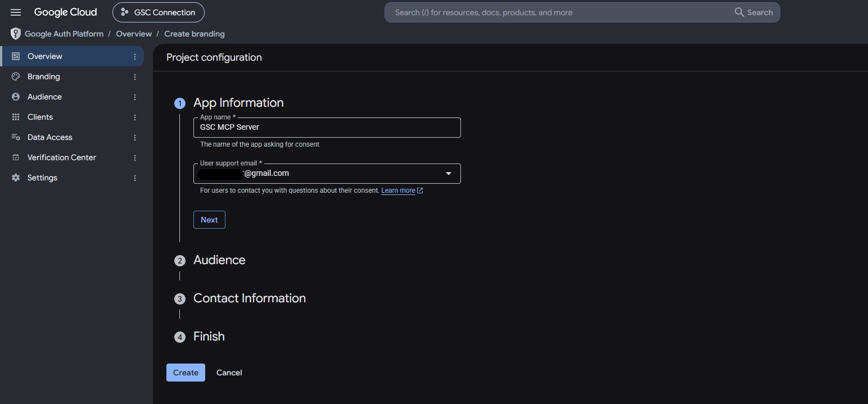The image size is (868, 404).
Task: Click the Clients grid icon
Action: [16, 117]
